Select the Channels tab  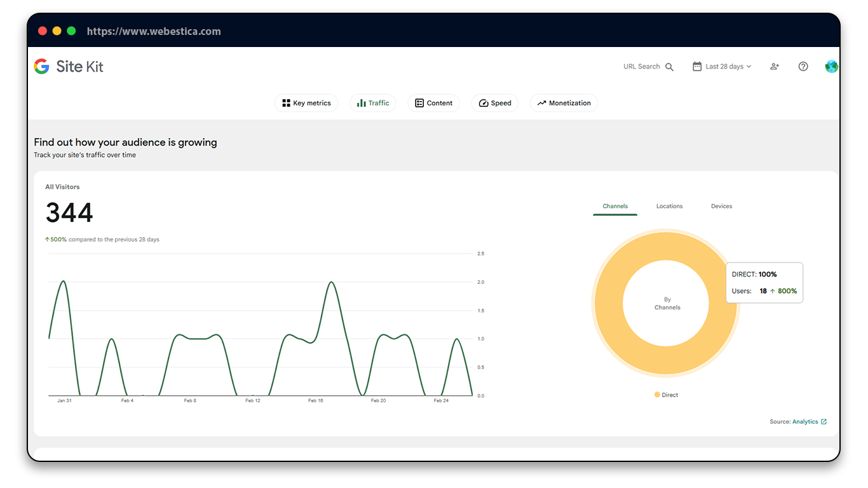click(615, 207)
